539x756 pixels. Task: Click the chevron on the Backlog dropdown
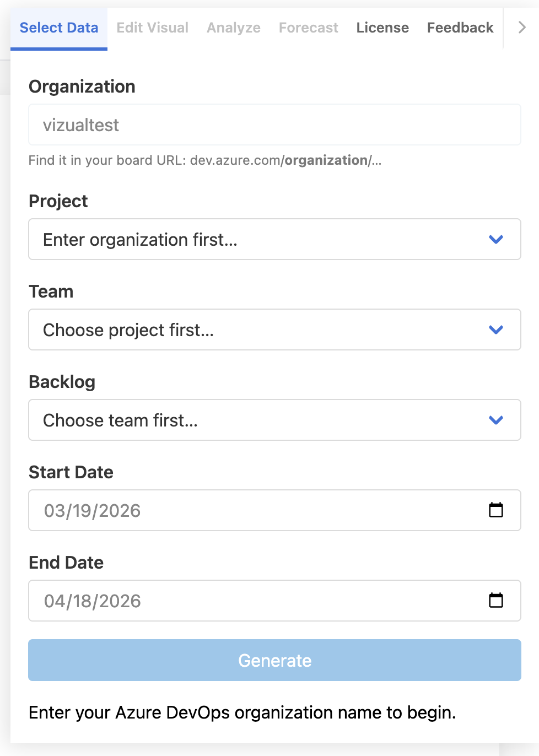pos(495,420)
